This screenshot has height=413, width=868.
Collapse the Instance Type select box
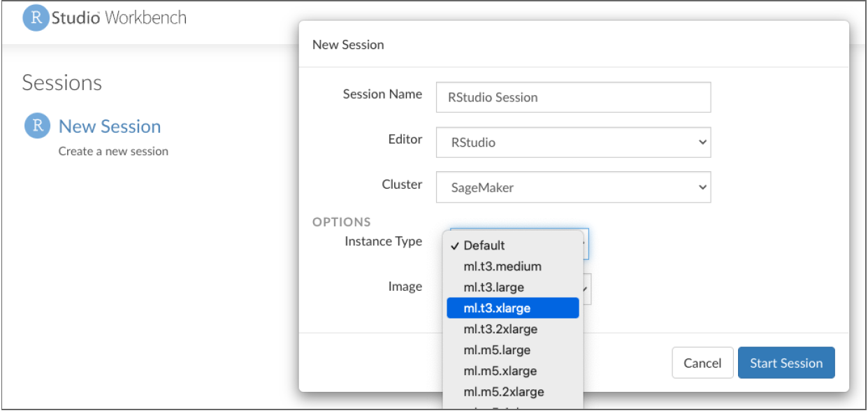[x=586, y=242]
